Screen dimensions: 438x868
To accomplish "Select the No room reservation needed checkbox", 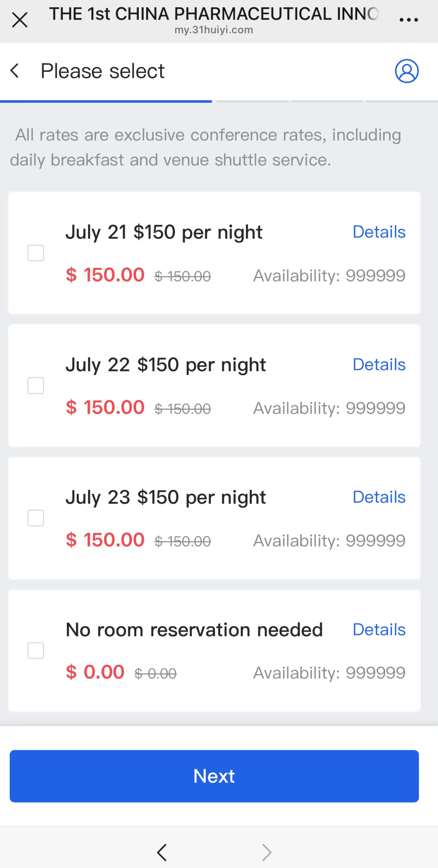I will [36, 650].
